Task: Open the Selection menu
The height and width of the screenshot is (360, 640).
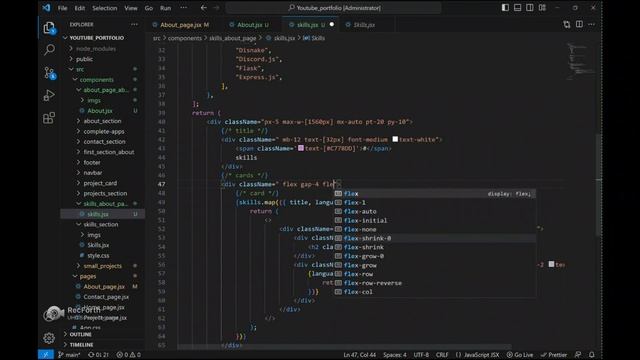Action: click(x=104, y=8)
